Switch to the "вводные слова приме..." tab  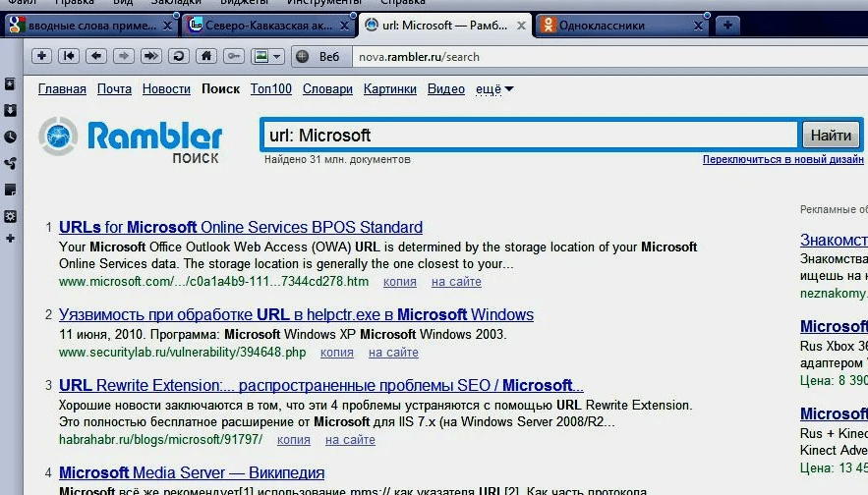point(91,26)
